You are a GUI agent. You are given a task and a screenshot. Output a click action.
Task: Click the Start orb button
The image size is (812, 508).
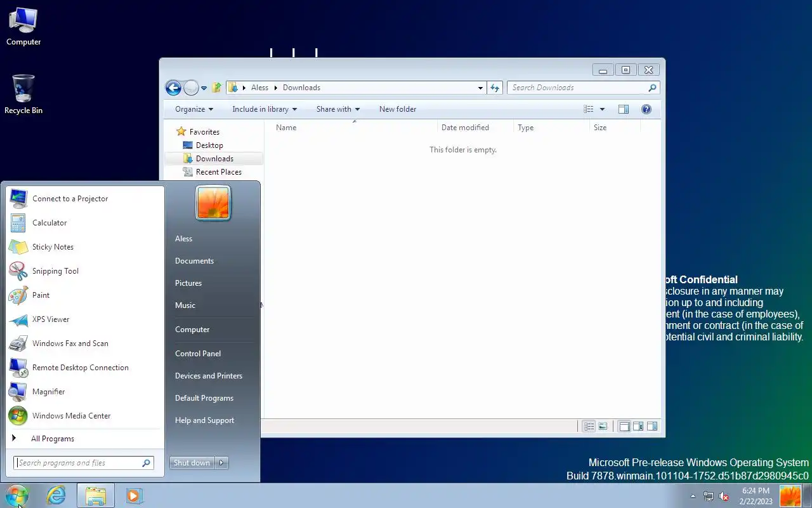pos(16,495)
